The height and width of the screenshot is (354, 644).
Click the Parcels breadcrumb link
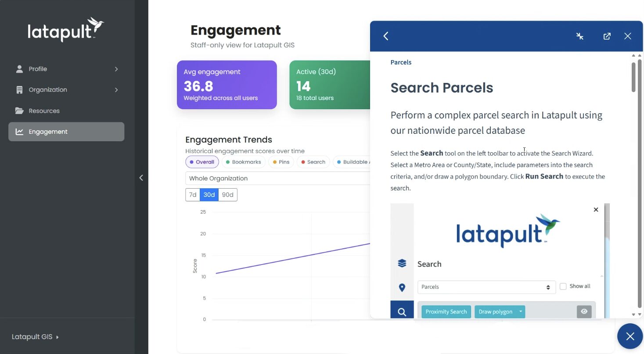tap(401, 62)
